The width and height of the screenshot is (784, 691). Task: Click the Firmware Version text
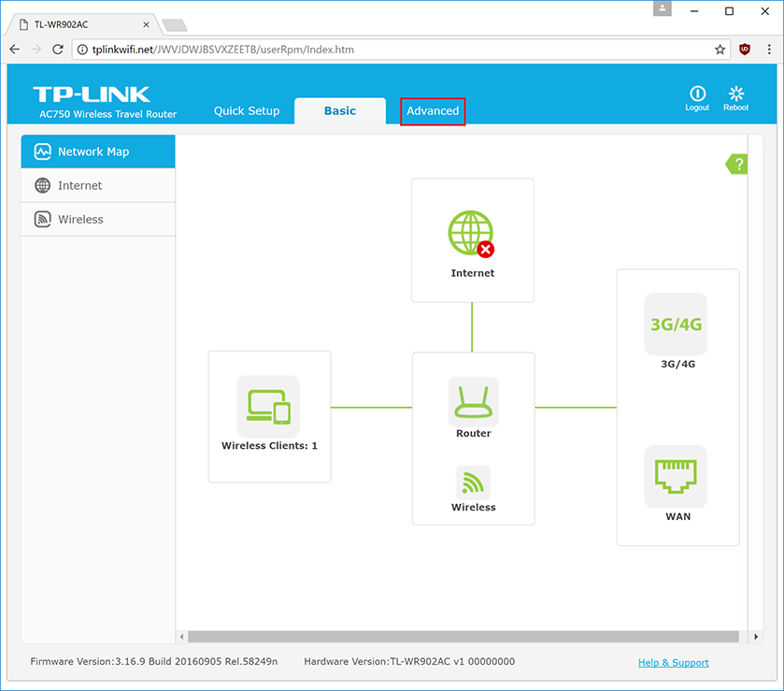point(154,661)
